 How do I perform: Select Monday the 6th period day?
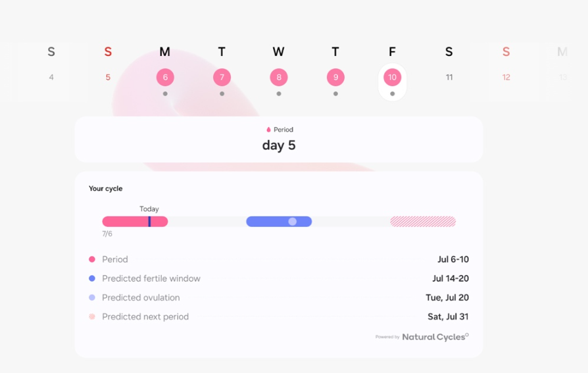165,78
